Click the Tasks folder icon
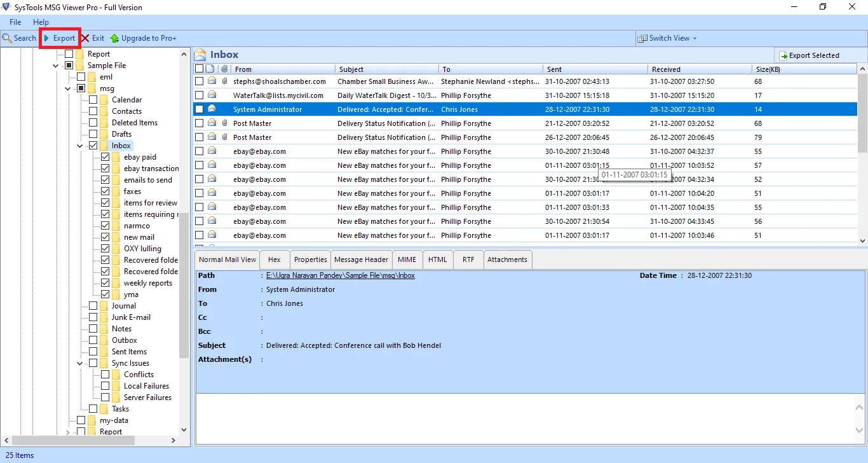Viewport: 868px width, 463px height. click(x=104, y=409)
